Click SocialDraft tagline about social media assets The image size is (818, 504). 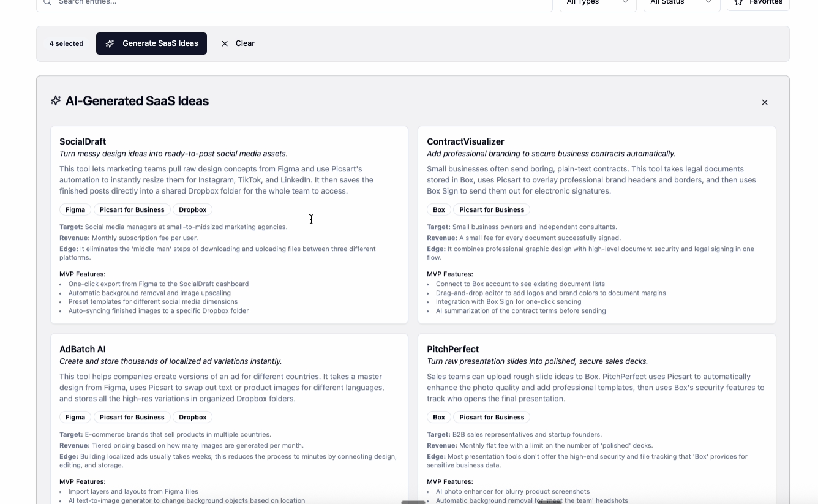173,154
